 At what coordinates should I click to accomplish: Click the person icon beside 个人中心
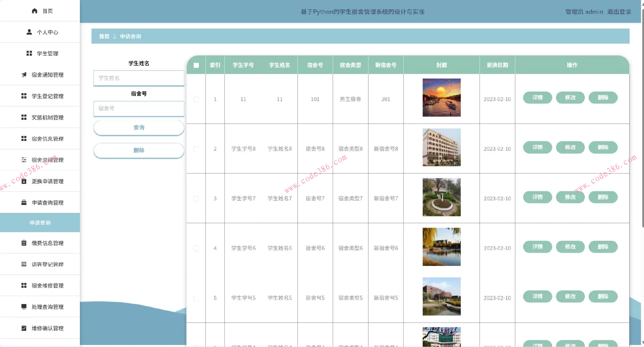pyautogui.click(x=29, y=32)
